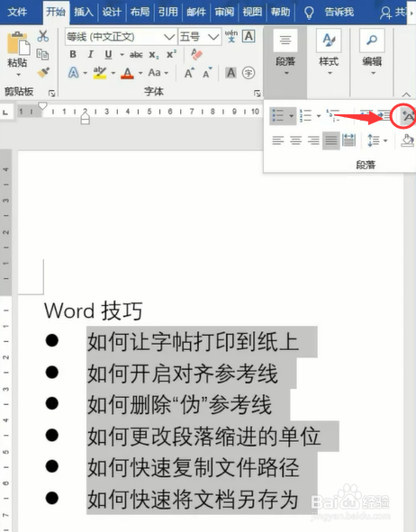Viewport: 416px width, 532px height.
Task: Switch to the 布局 Layout tab
Action: [140, 13]
